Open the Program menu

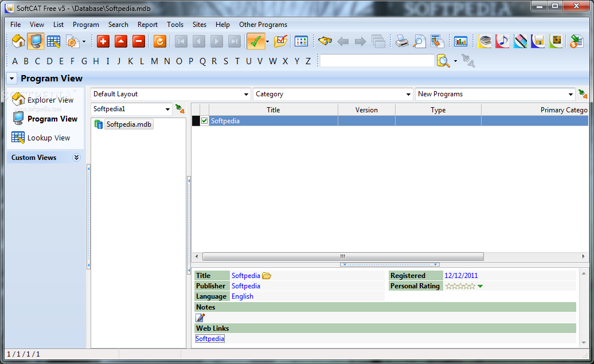click(86, 25)
